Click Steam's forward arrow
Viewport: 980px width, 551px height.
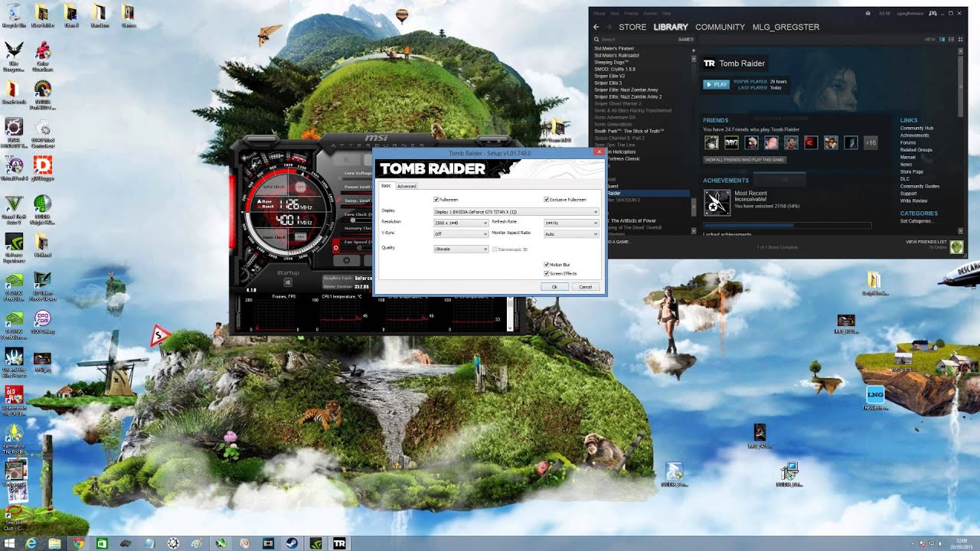pyautogui.click(x=609, y=27)
